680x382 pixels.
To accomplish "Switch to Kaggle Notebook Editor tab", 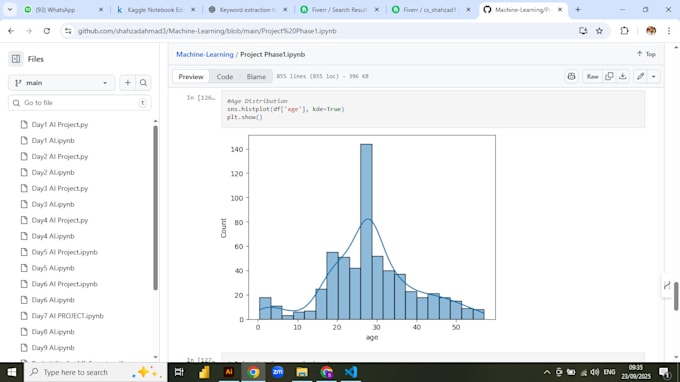I will [155, 10].
